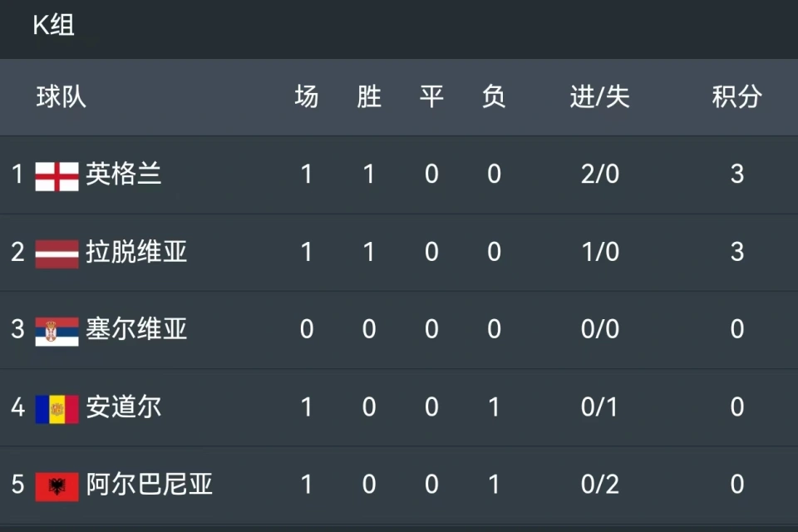Image resolution: width=798 pixels, height=532 pixels.
Task: Click the 进/失 column header
Action: pos(600,96)
